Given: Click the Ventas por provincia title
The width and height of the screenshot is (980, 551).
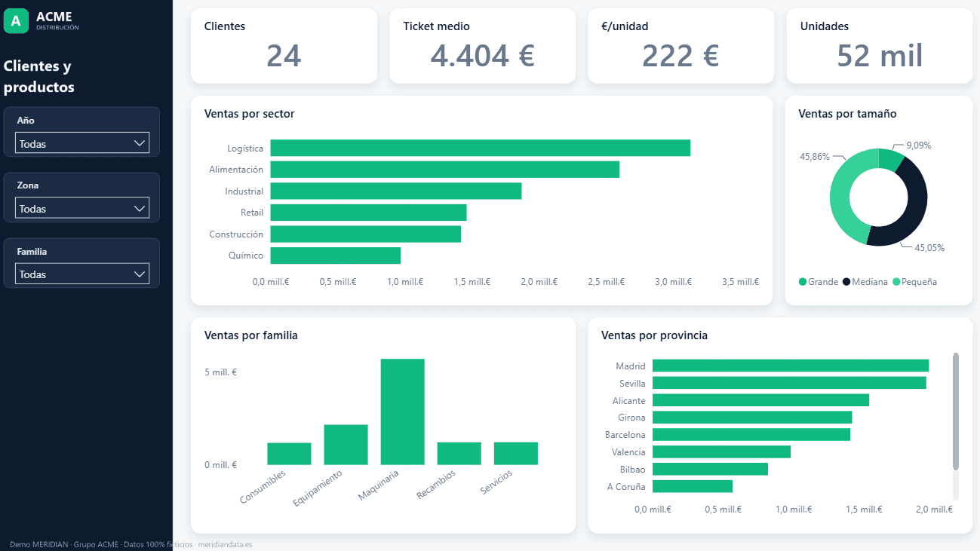Looking at the screenshot, I should pos(654,335).
